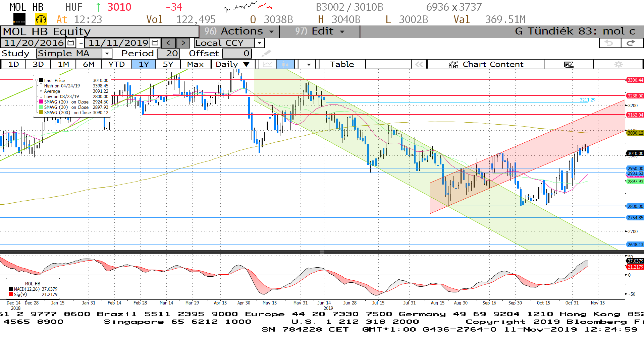Click the undo arrow button
Screen dimensions: 644x348
coord(609,43)
